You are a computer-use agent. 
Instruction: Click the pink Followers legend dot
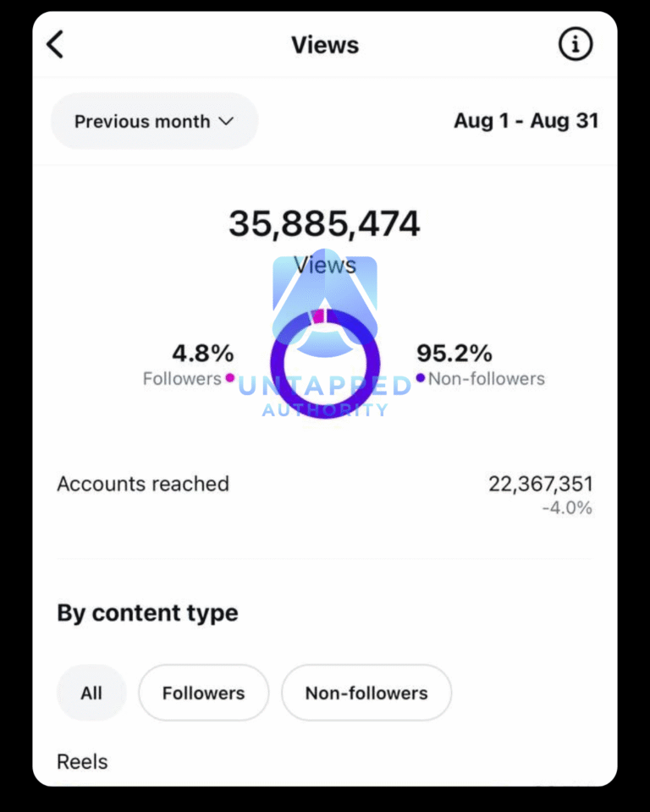(229, 378)
